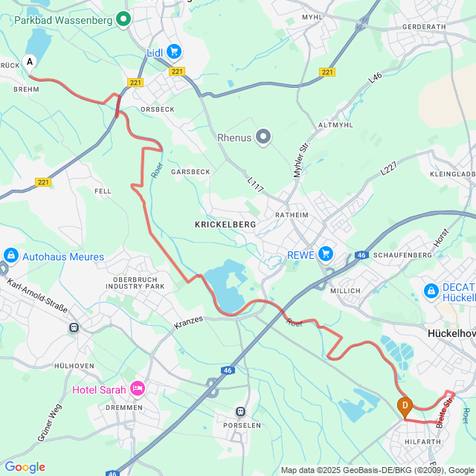Click the Parkbad Wassenberg green pin
The height and width of the screenshot is (476, 476).
[x=123, y=19]
